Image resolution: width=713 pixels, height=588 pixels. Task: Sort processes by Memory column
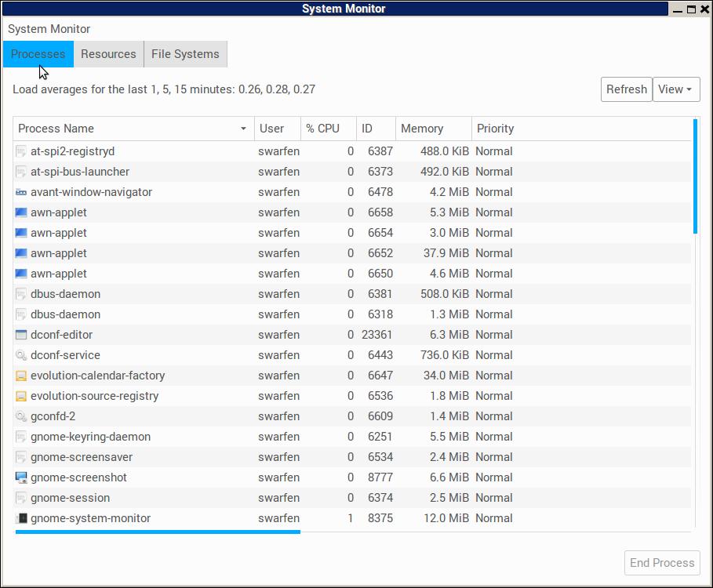[422, 129]
